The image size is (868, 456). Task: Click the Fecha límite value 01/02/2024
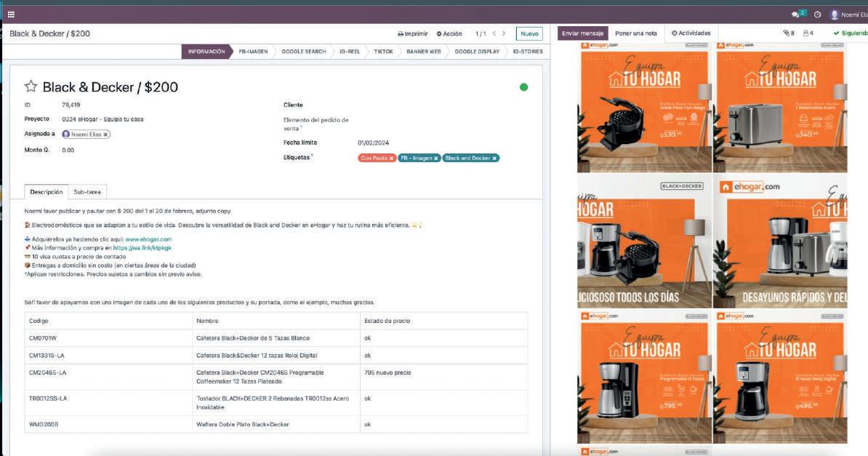[x=373, y=143]
